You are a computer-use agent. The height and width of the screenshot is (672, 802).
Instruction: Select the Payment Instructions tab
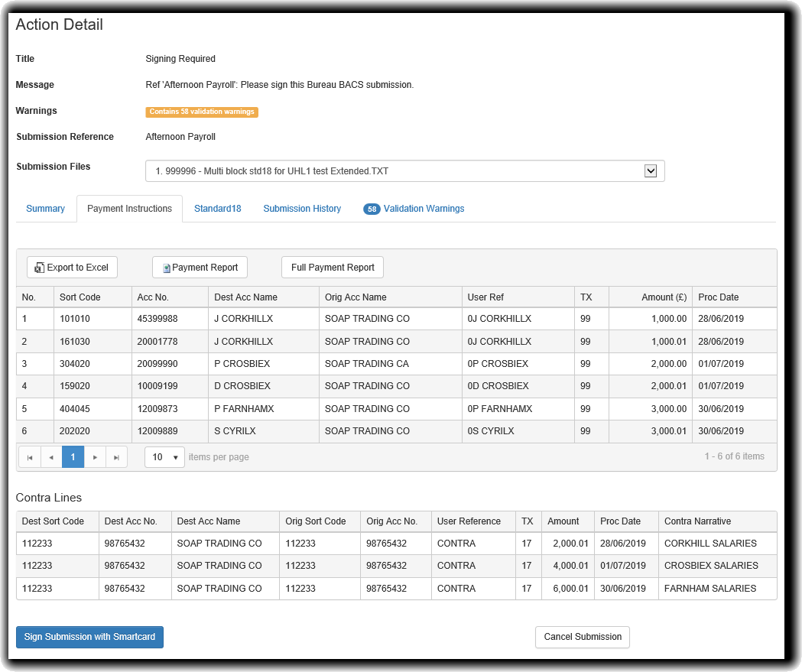pos(129,209)
